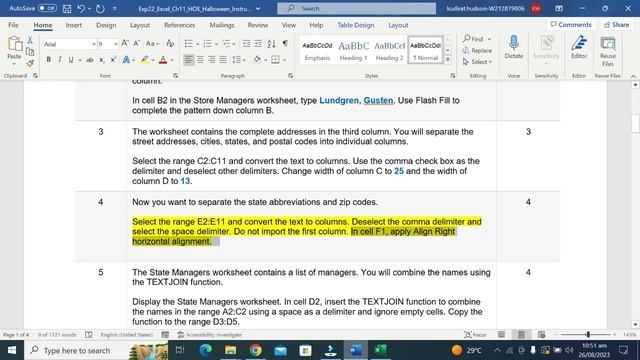
Task: Click the Borders grid icon
Action: coord(276,60)
